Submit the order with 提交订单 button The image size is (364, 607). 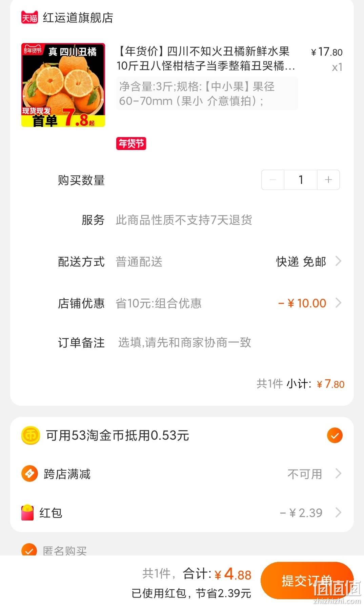[x=307, y=581]
